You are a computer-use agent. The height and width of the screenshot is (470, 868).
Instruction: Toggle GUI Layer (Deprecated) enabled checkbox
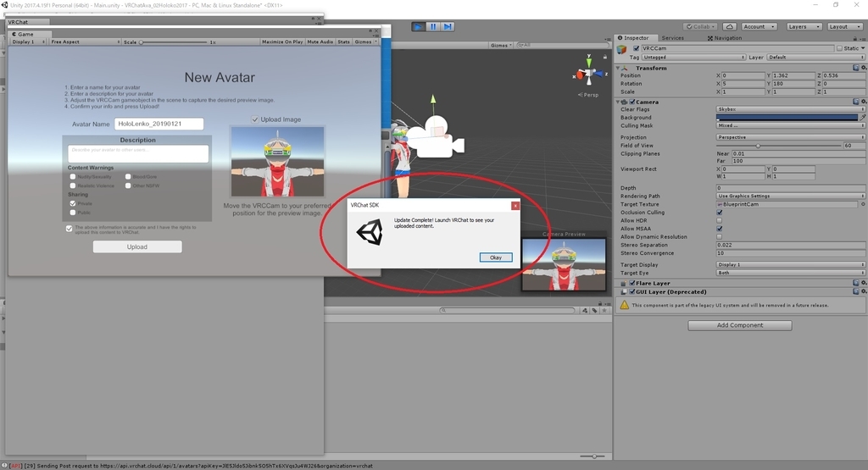click(632, 291)
